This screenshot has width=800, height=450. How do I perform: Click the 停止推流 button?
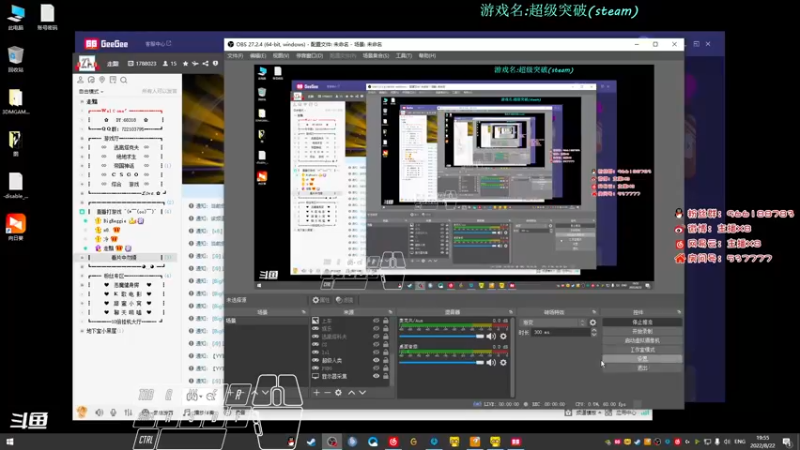pos(642,322)
